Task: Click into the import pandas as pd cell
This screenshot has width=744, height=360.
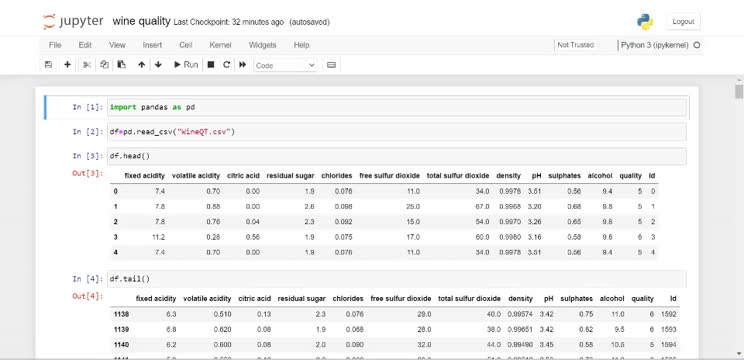Action: (x=397, y=108)
